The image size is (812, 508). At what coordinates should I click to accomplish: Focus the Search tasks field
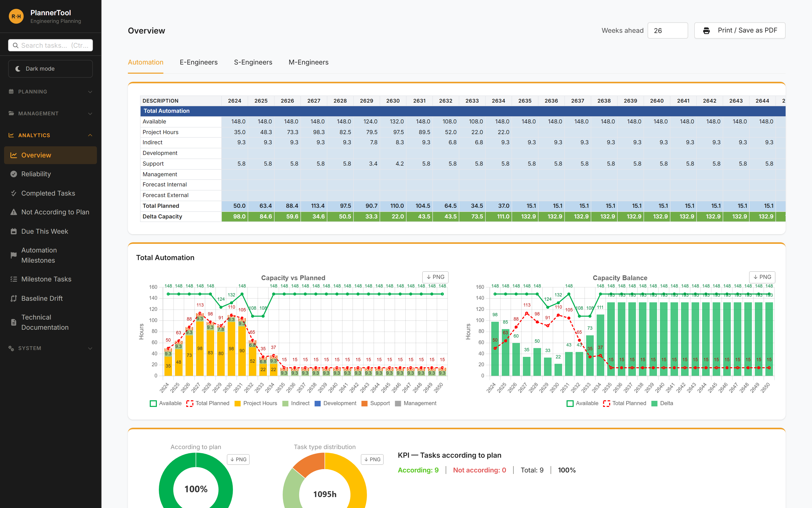click(x=50, y=45)
